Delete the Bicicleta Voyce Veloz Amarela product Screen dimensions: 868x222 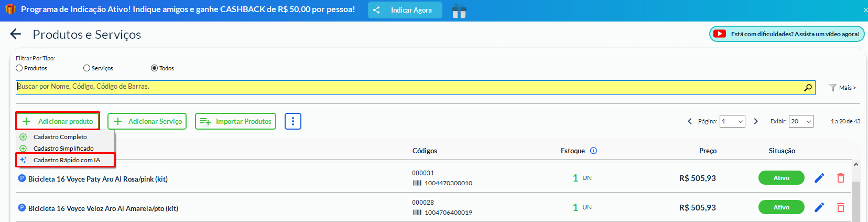(841, 207)
